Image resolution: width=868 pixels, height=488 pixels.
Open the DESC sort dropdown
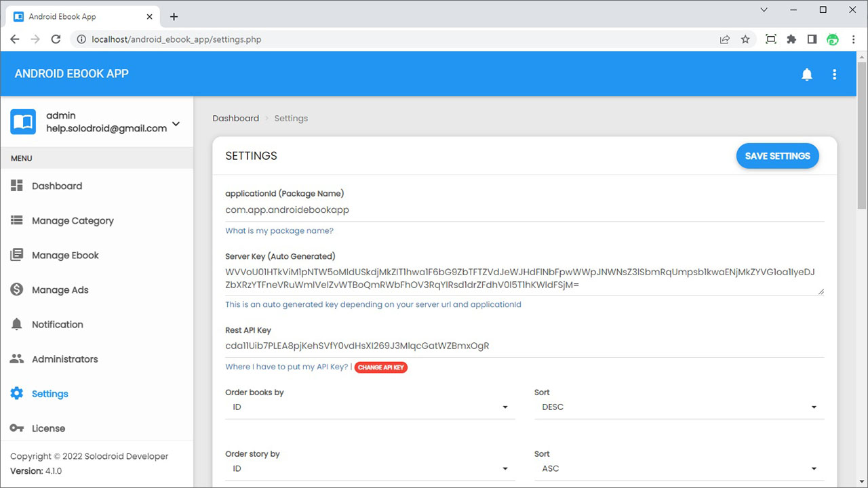[679, 407]
